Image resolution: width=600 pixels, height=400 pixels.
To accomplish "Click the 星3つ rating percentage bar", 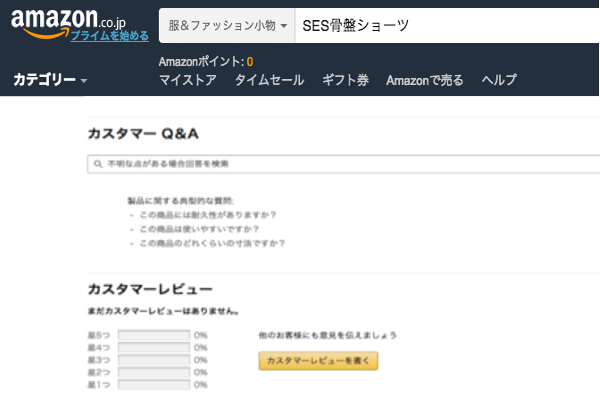I will coord(154,360).
